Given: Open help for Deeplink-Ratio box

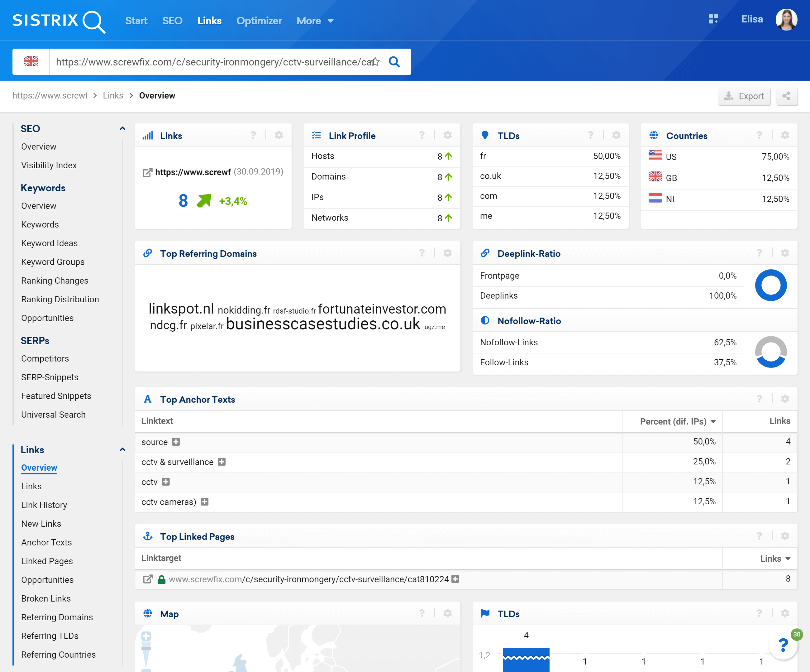Looking at the screenshot, I should pos(759,253).
